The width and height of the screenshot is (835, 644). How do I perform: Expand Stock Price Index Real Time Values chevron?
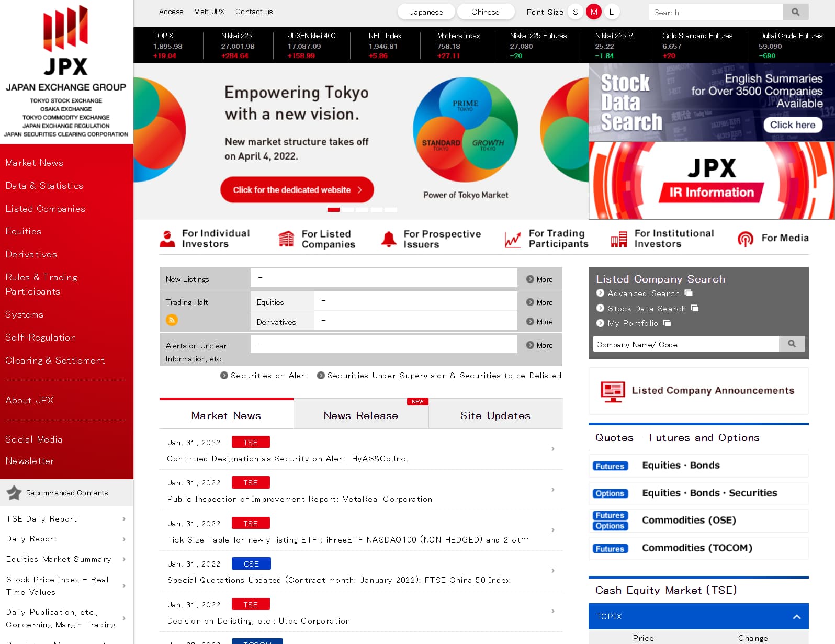click(x=124, y=586)
